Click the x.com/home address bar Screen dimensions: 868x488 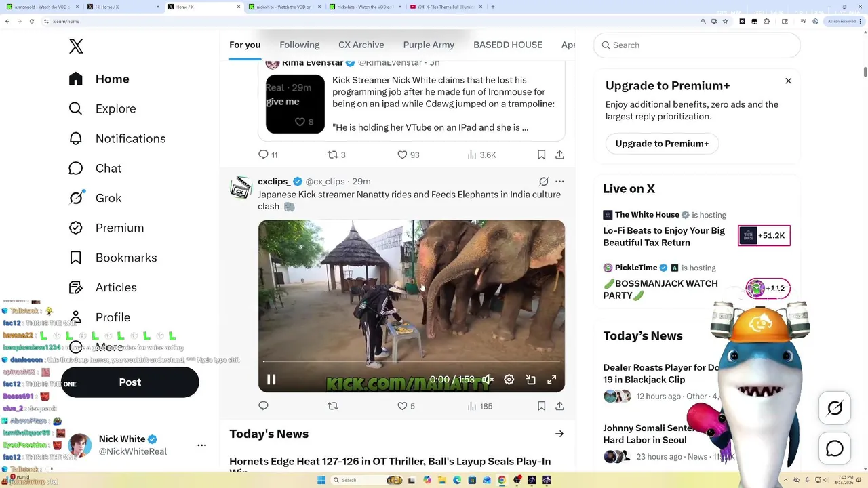click(x=373, y=21)
